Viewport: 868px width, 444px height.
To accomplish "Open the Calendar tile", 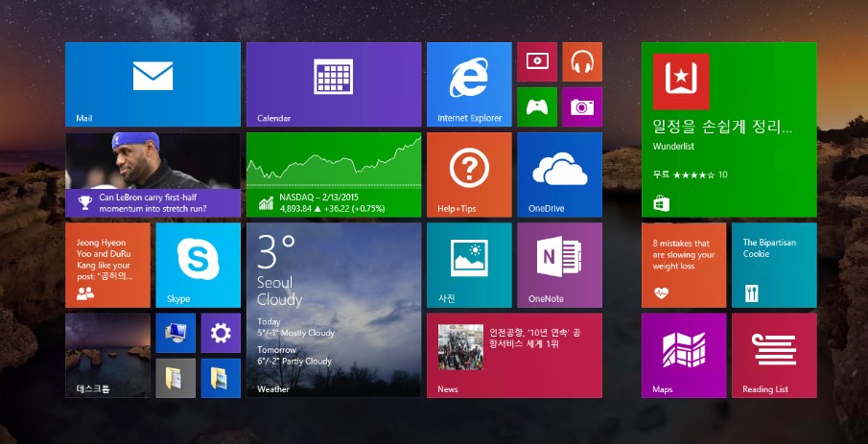I will coord(333,84).
